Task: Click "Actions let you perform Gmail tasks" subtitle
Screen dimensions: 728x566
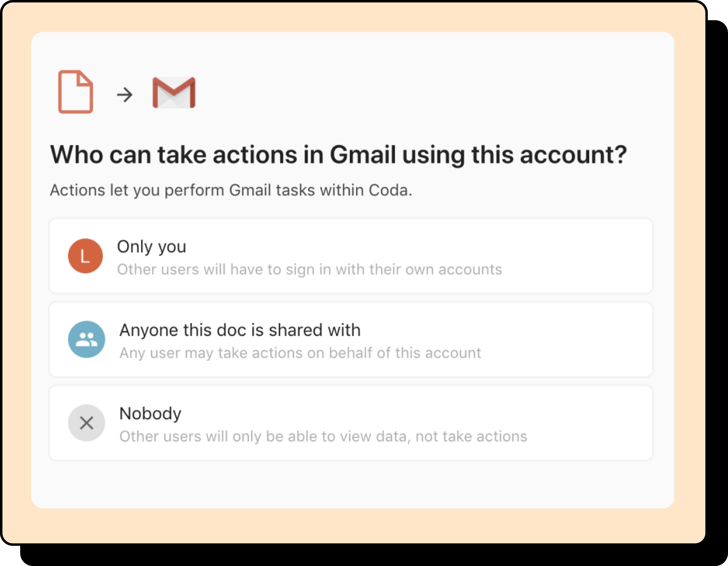Action: pos(231,190)
